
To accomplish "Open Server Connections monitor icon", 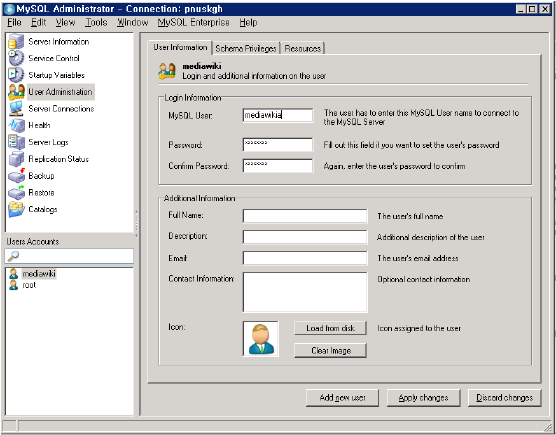I will (x=16, y=108).
